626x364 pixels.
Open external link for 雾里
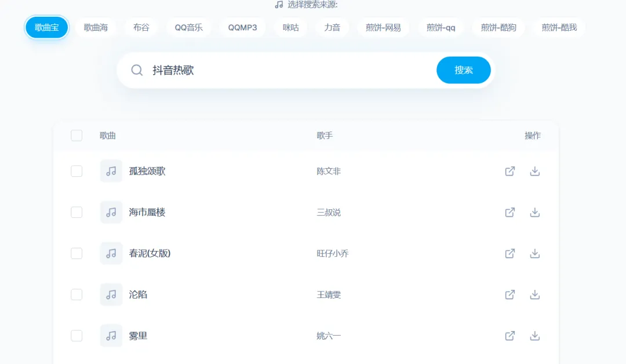pos(510,336)
